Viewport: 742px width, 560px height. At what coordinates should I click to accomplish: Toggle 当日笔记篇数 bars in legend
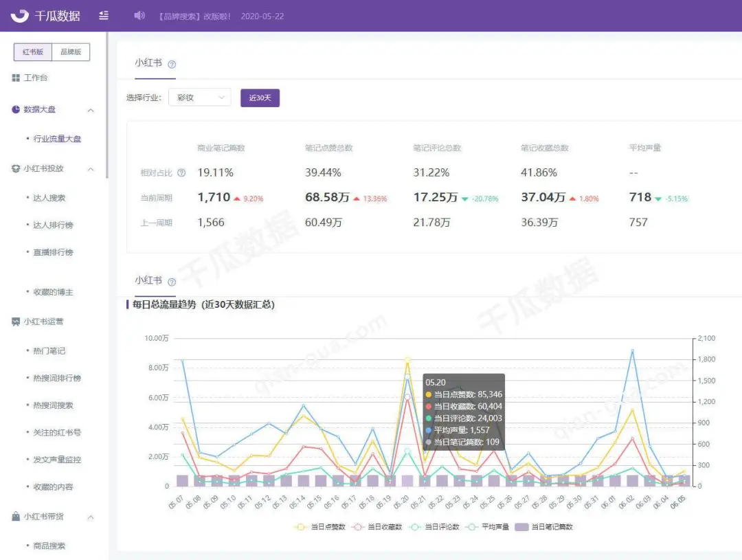coord(543,527)
